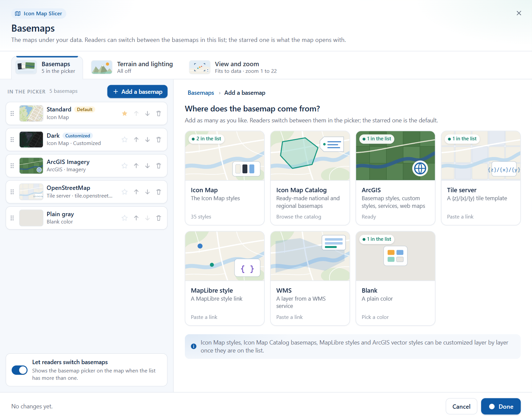532x420 pixels.
Task: Star OpenStreetMap as default basemap
Action: 125,192
